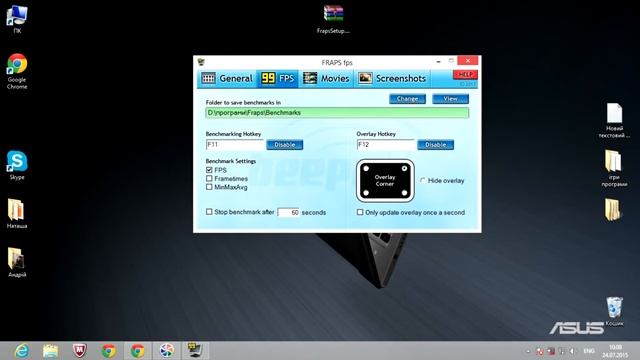Enable Only update overlay once a second
640x360 pixels.
360,212
